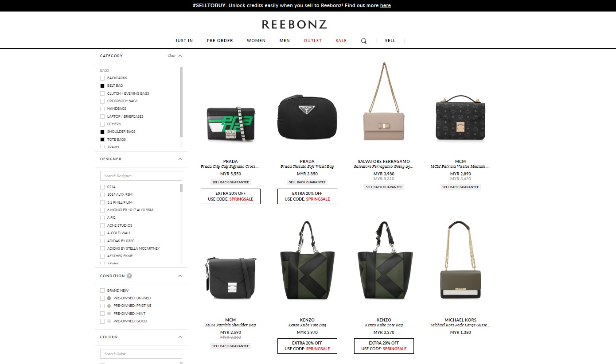This screenshot has height=364, width=616.
Task: Check the Backpacks category checkbox
Action: coord(102,78)
